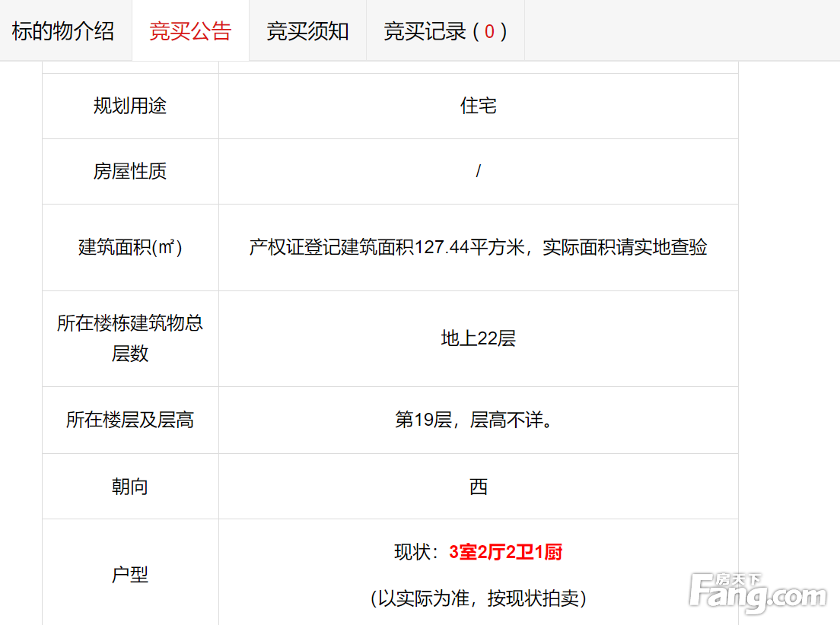Viewport: 840px width, 625px height.
Task: Switch to the 竞买公告 tab
Action: point(190,31)
